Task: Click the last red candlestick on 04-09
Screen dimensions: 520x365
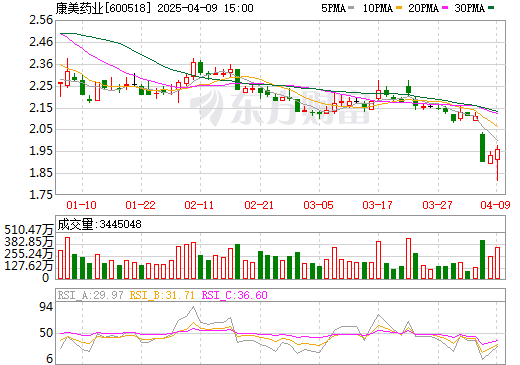Action: pyautogui.click(x=497, y=155)
